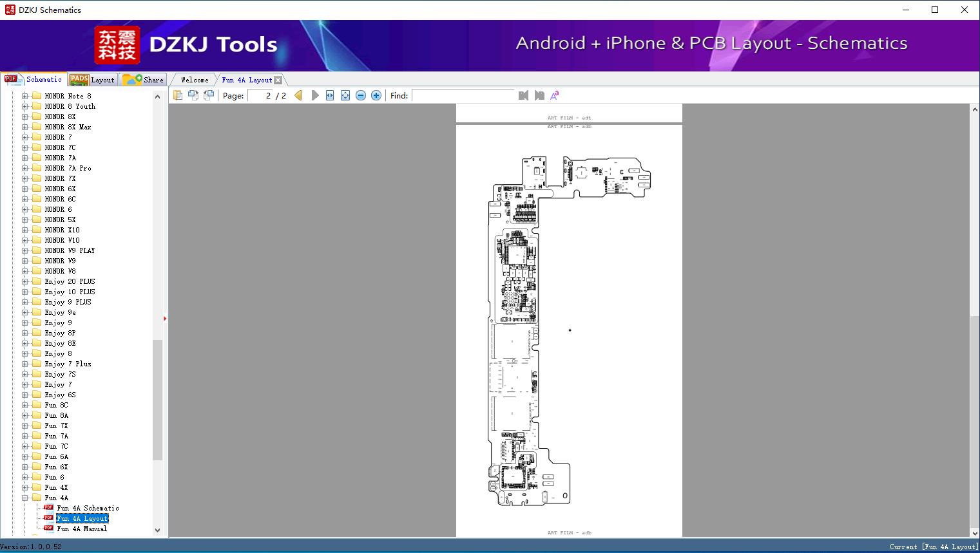Image resolution: width=980 pixels, height=553 pixels.
Task: Expand the Enjoy 7 Plus folder
Action: [25, 364]
